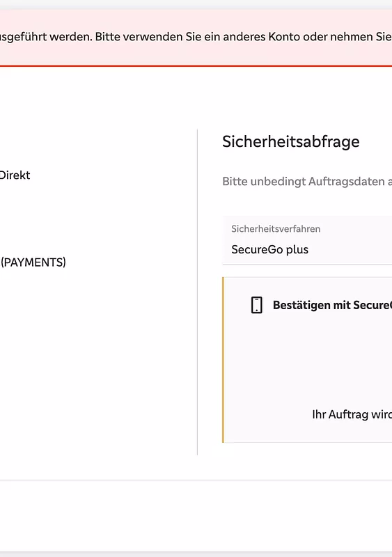Click the Sicherheitsverfahren field label
This screenshot has width=392, height=557.
[x=276, y=229]
